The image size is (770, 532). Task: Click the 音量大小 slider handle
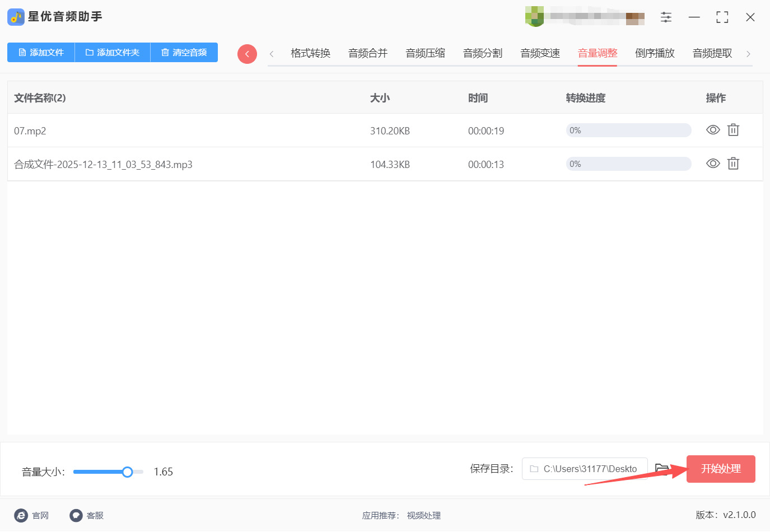click(x=127, y=472)
